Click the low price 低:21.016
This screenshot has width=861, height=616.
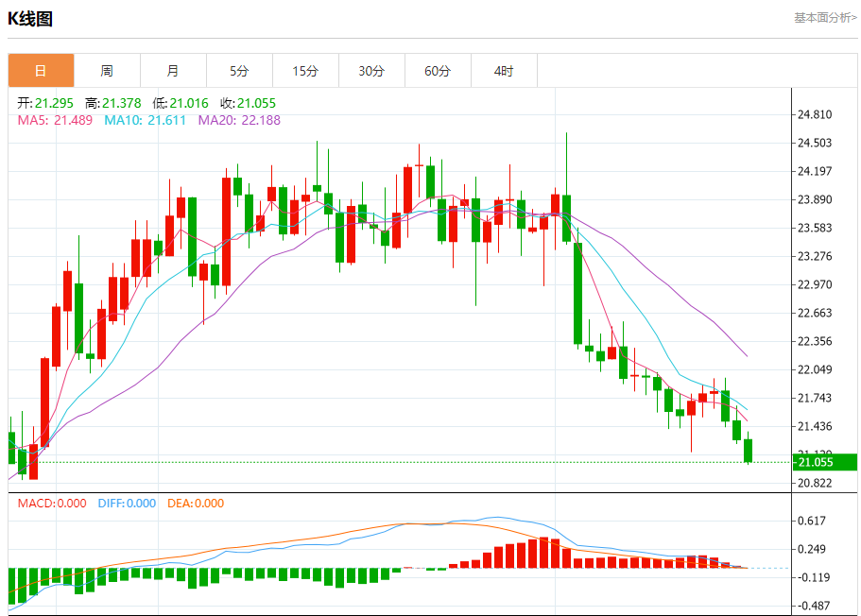pos(181,103)
